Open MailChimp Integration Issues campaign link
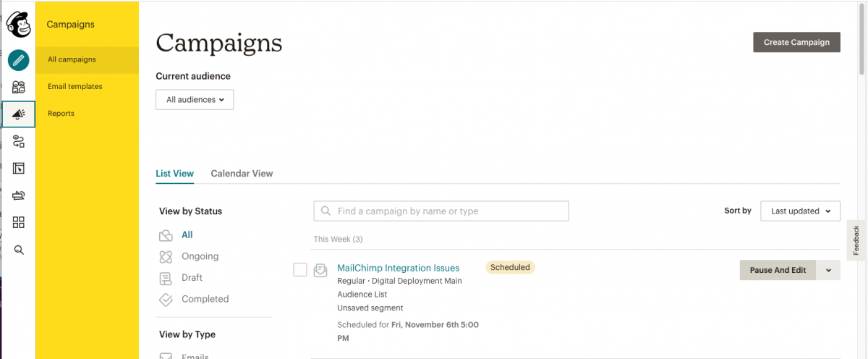Screen dimensions: 868x359 click(x=398, y=268)
